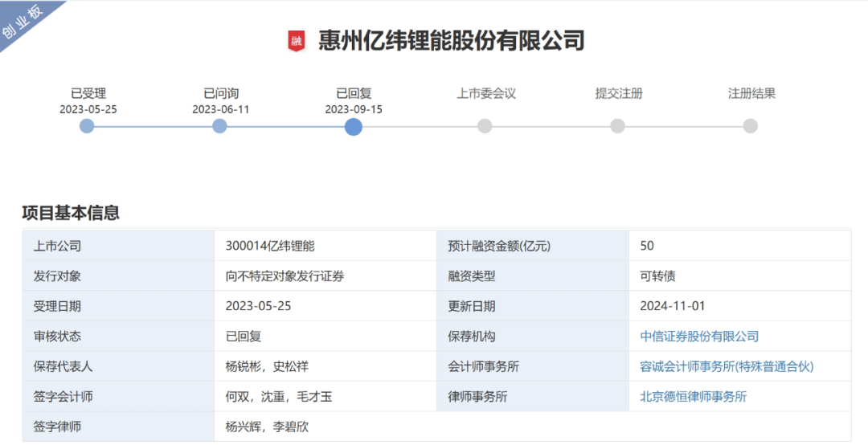Click the value 向不特定对象发行证券

285,276
